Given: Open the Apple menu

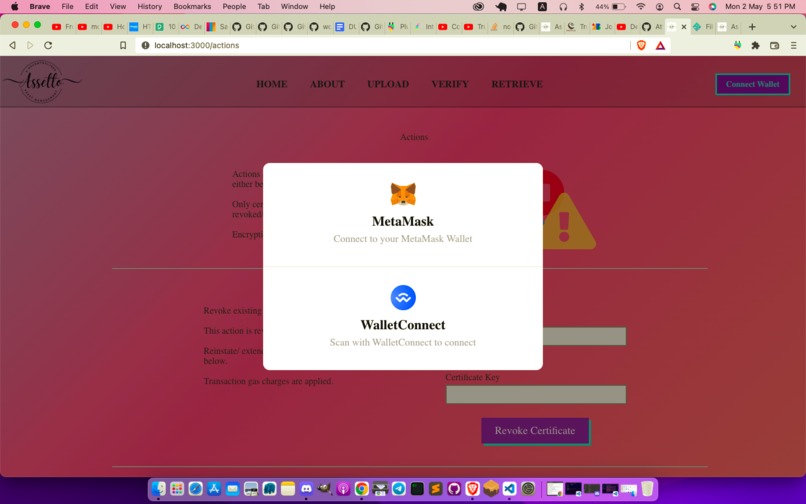Looking at the screenshot, I should pyautogui.click(x=14, y=7).
